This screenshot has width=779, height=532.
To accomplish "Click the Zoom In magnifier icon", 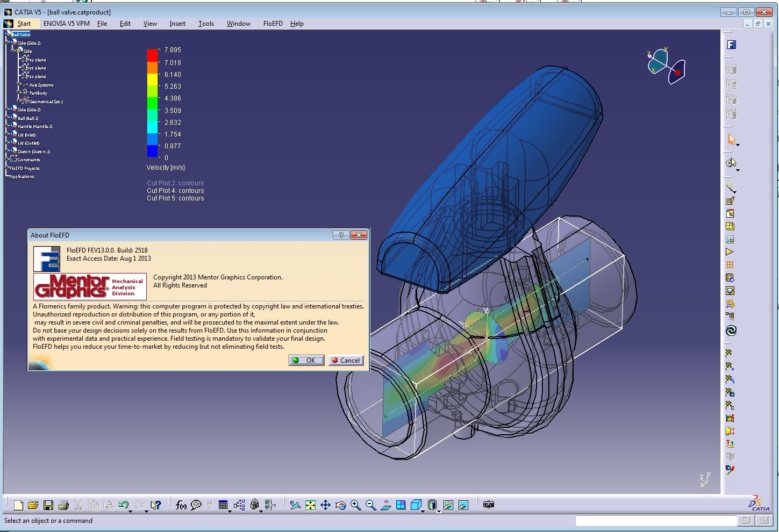I will (x=355, y=505).
